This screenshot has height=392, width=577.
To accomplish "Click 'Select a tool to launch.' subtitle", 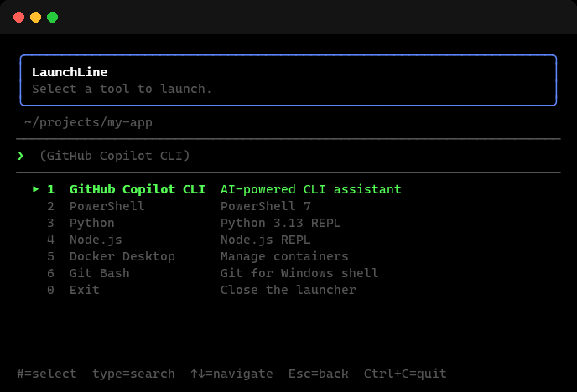I will tap(122, 89).
